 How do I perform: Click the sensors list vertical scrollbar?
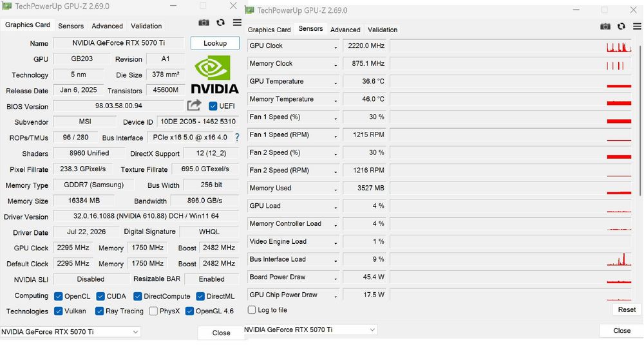641,121
